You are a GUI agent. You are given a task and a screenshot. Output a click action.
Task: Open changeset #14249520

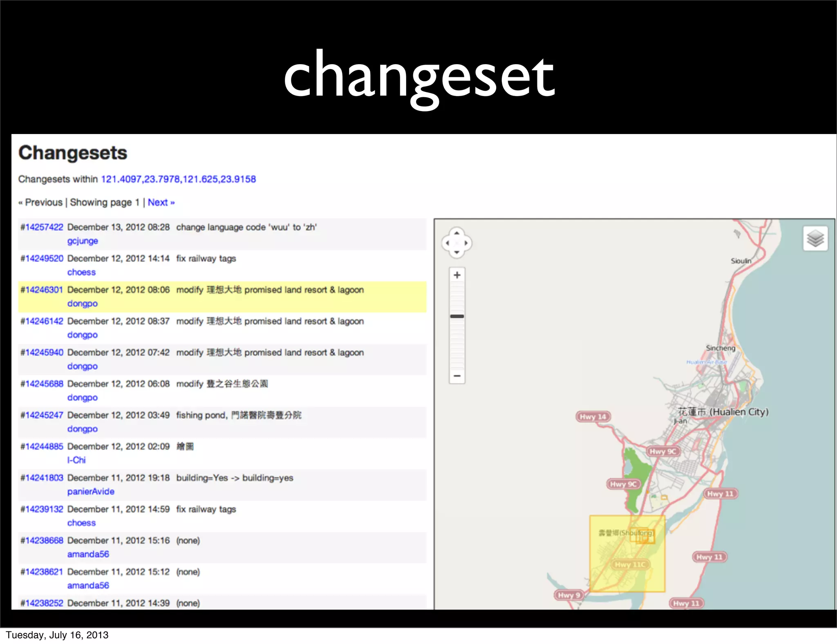42,259
